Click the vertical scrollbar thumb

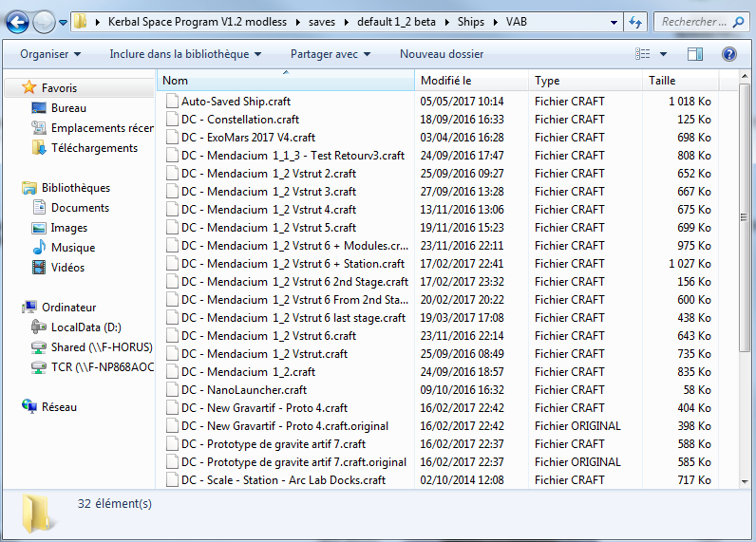[745, 217]
